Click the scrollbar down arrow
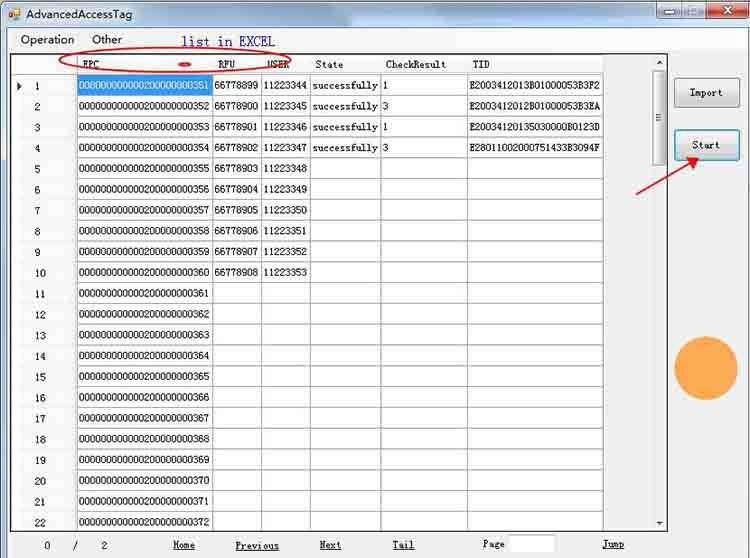 coord(660,524)
